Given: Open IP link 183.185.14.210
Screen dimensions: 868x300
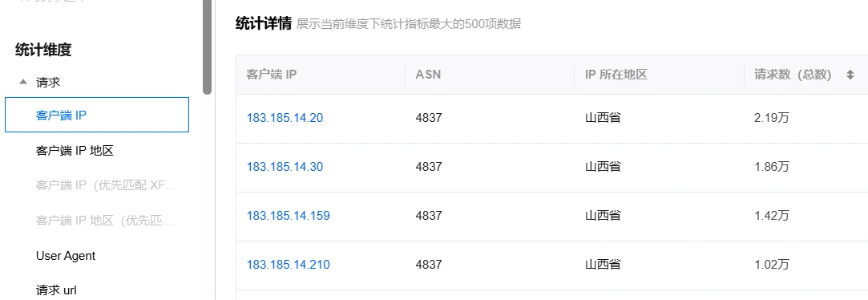Looking at the screenshot, I should coord(288,265).
